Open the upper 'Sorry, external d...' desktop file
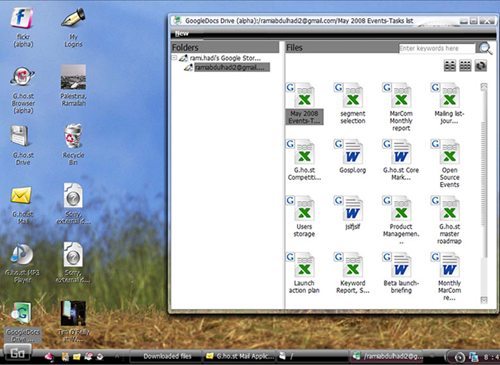Screen dimensions: 500x365 [x=73, y=203]
